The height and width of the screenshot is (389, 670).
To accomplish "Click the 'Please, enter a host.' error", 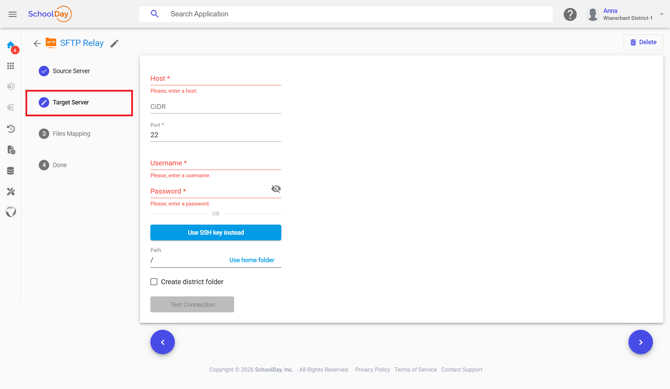I will 173,91.
